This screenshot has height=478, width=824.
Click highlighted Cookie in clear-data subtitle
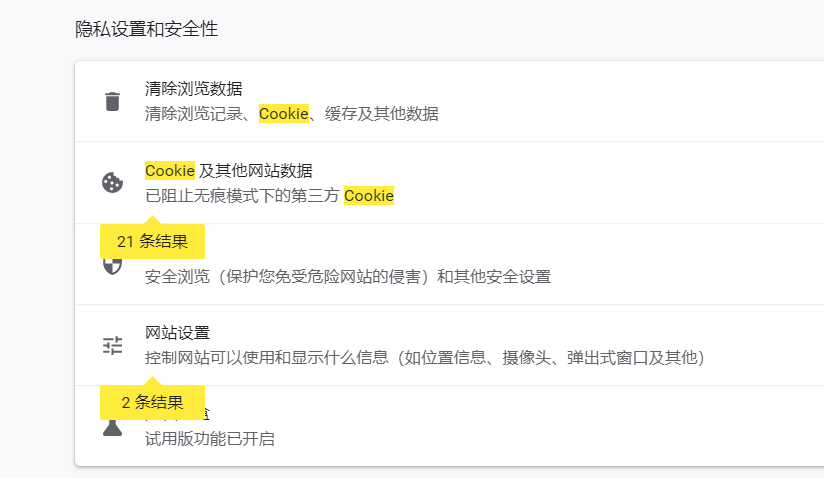tap(284, 114)
